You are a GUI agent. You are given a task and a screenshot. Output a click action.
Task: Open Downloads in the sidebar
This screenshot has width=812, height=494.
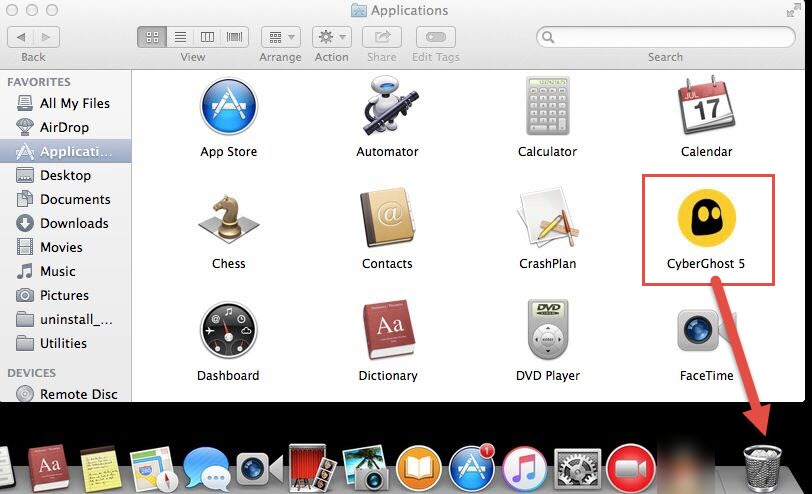66,223
